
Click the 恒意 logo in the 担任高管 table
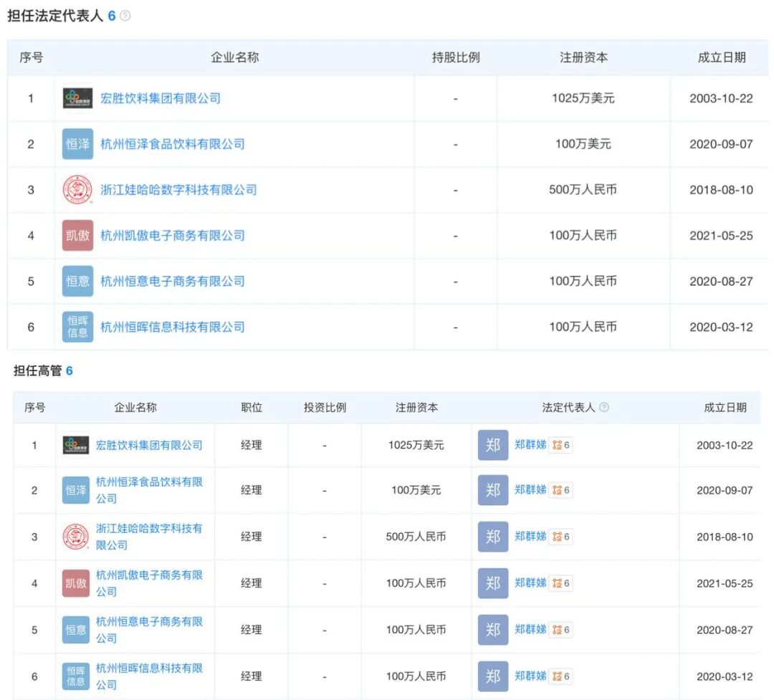(x=76, y=630)
